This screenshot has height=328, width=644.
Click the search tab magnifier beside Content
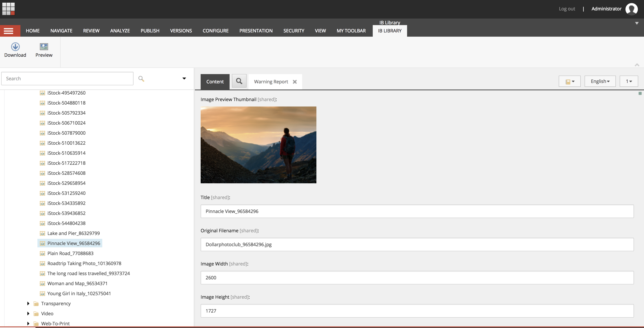239,81
